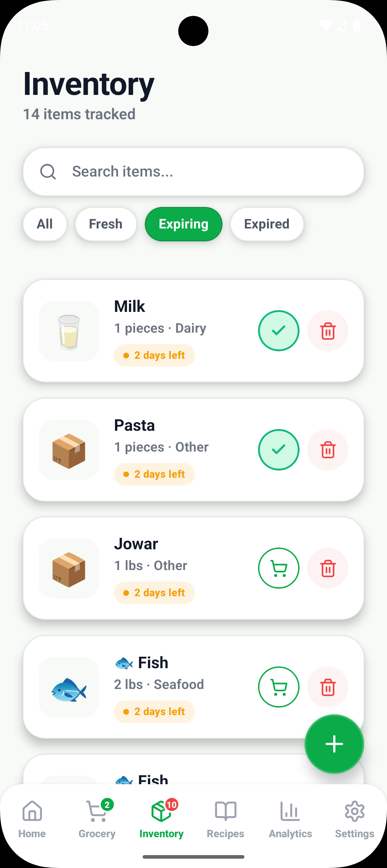This screenshot has width=387, height=868.
Task: Open the Settings tab
Action: pyautogui.click(x=354, y=818)
